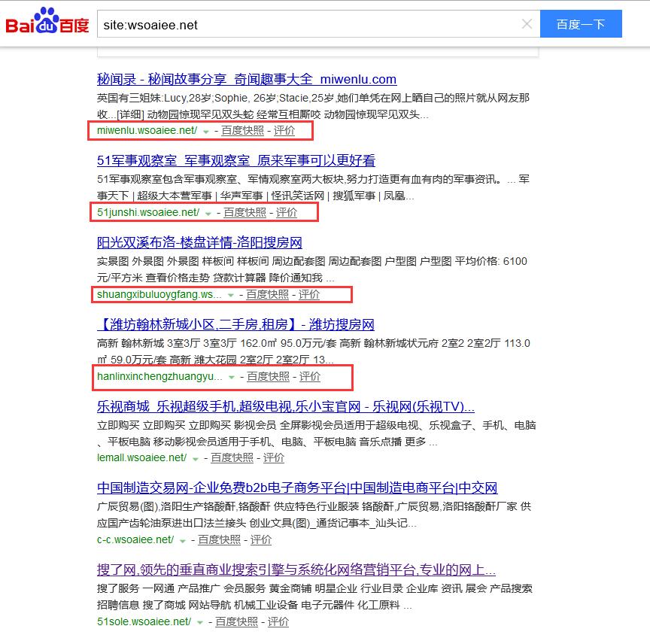Open 百度快照 for shuangxibuluoygfang result
The height and width of the screenshot is (644, 650).
(x=267, y=294)
